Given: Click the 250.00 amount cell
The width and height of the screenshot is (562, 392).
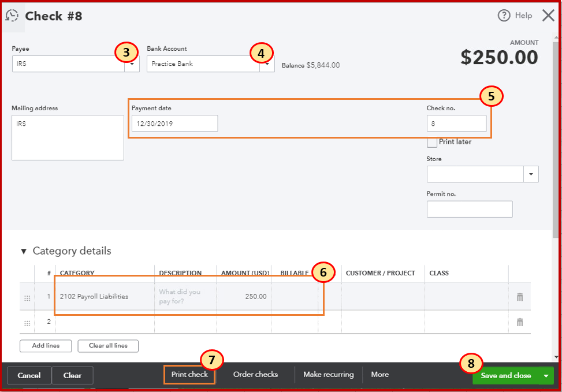Looking at the screenshot, I should tap(244, 297).
